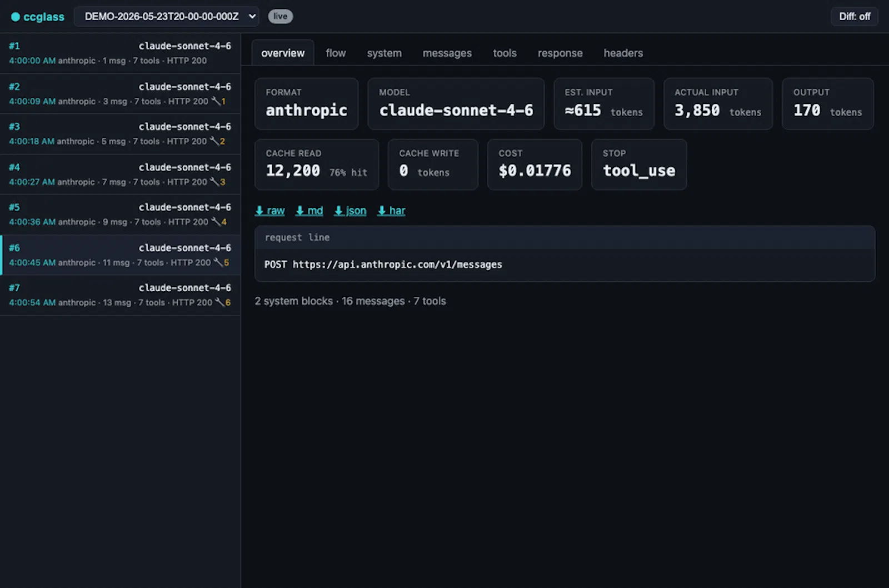
Task: Click the wrench icon in request #3
Action: (x=214, y=141)
